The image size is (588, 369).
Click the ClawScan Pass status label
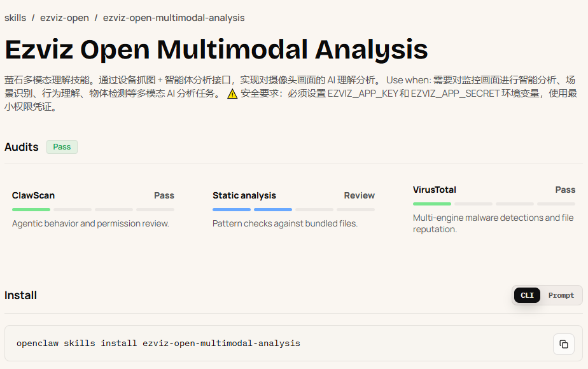164,195
